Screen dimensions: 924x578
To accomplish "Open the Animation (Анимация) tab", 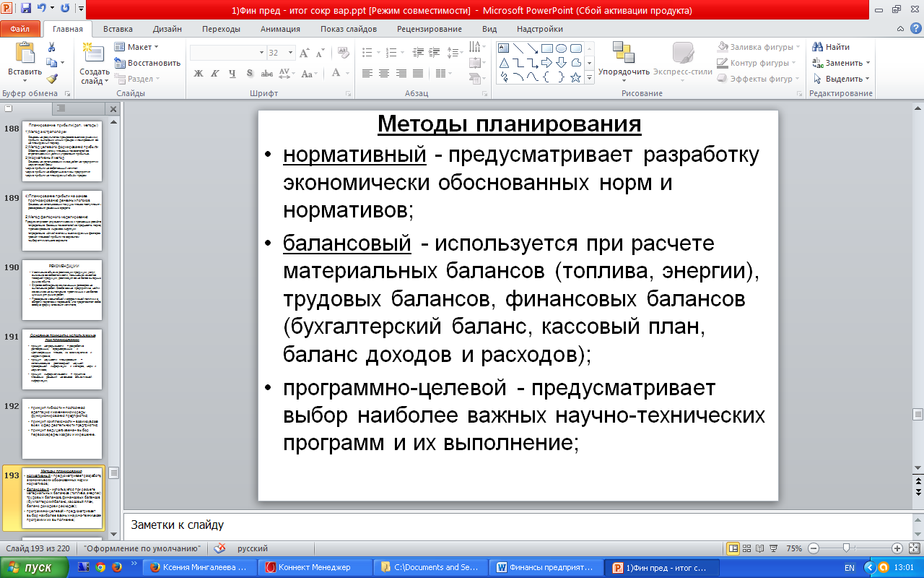I will coord(280,29).
